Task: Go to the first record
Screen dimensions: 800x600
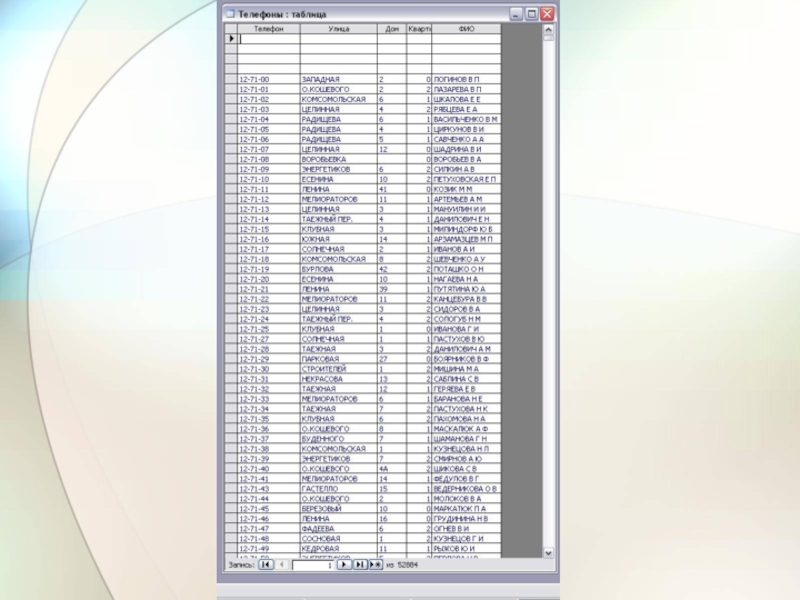Action: [266, 564]
